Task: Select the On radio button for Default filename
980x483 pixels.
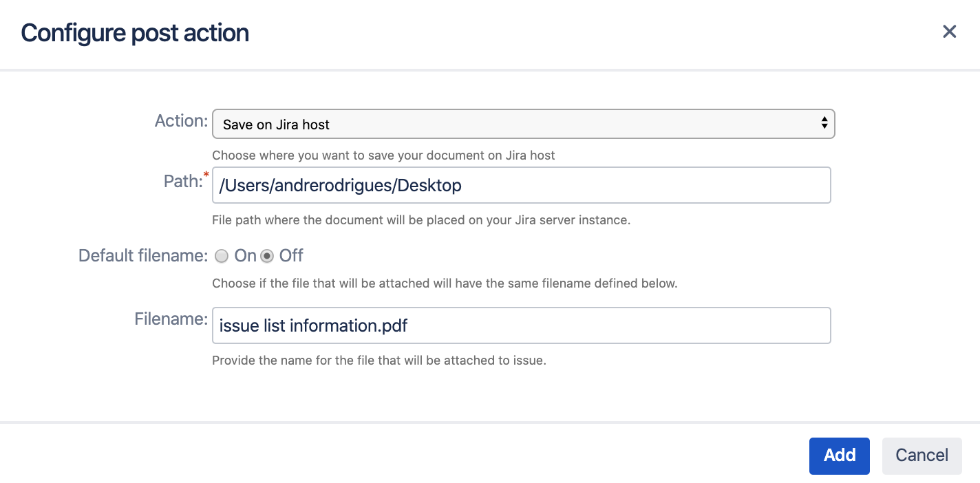Action: click(x=222, y=256)
